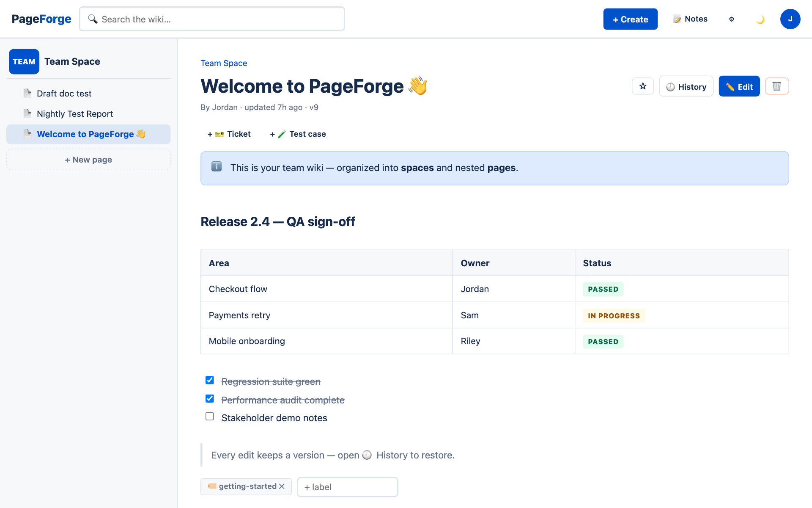The width and height of the screenshot is (812, 508).
Task: Click the PageForge logo
Action: (41, 19)
